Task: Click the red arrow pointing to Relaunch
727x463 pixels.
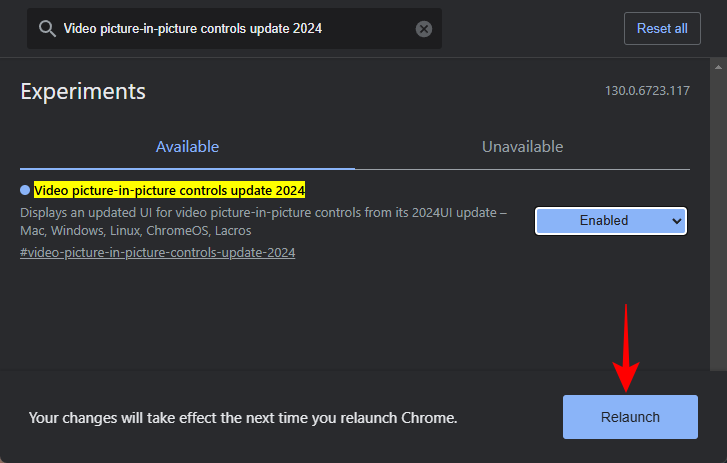Action: click(x=627, y=350)
